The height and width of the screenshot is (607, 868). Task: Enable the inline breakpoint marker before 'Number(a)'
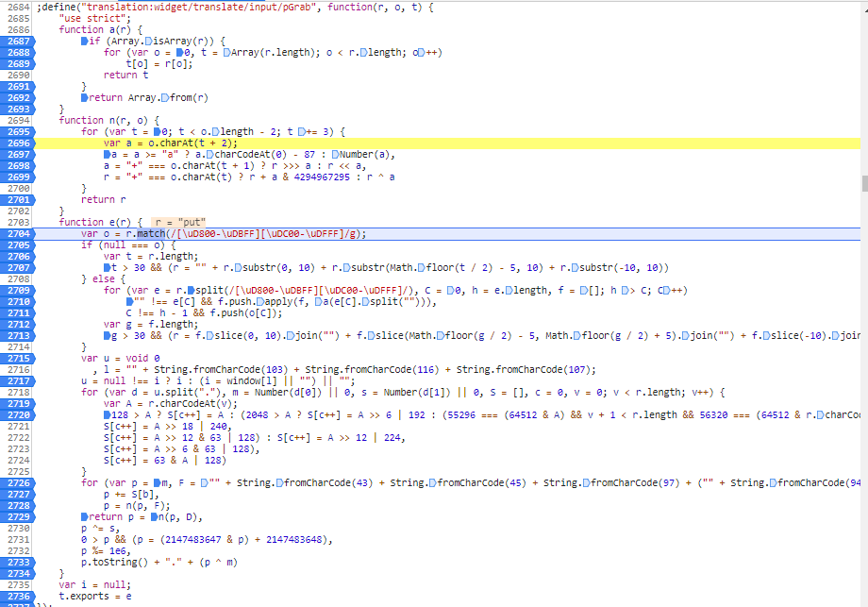point(336,155)
